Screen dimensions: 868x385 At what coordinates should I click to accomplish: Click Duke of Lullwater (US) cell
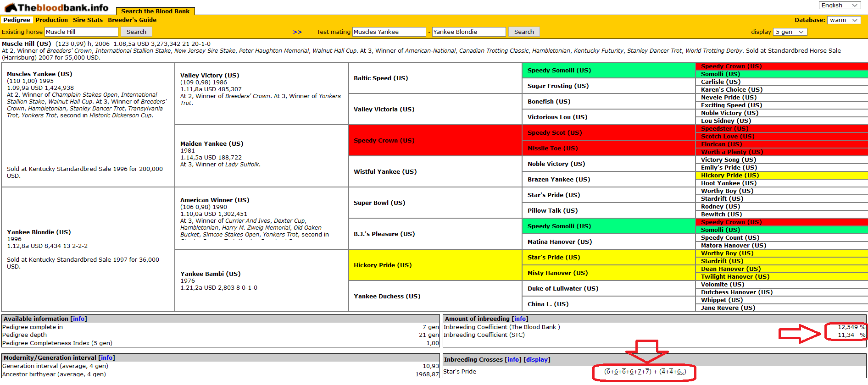pyautogui.click(x=609, y=288)
